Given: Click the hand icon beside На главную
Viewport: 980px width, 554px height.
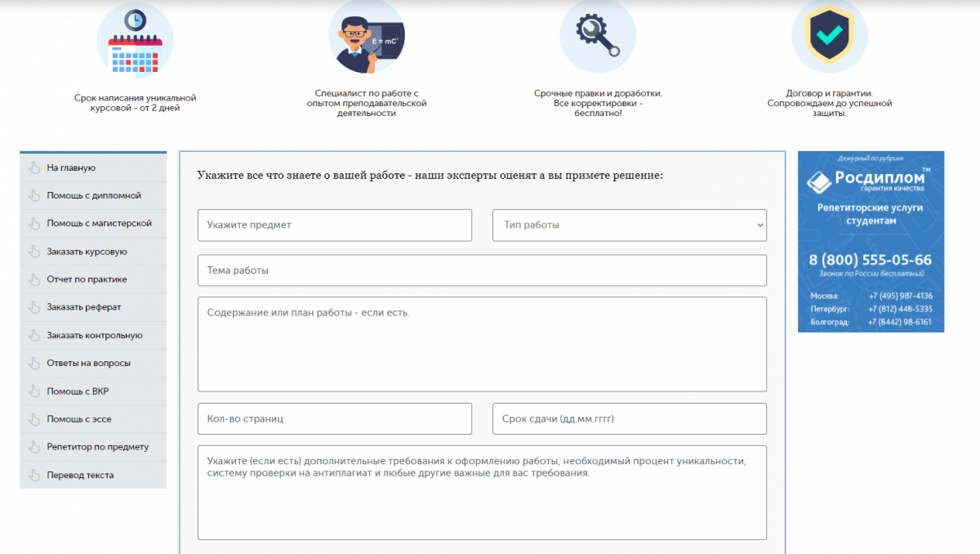Looking at the screenshot, I should 33,168.
